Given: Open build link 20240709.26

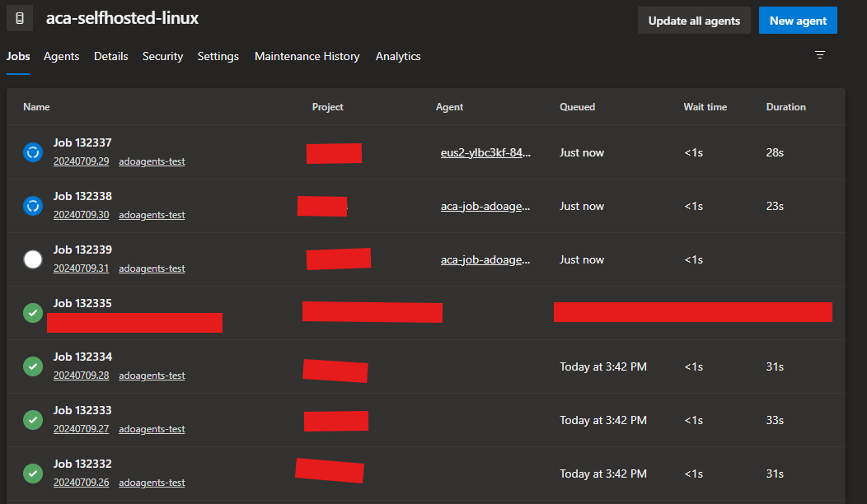Looking at the screenshot, I should (x=81, y=483).
